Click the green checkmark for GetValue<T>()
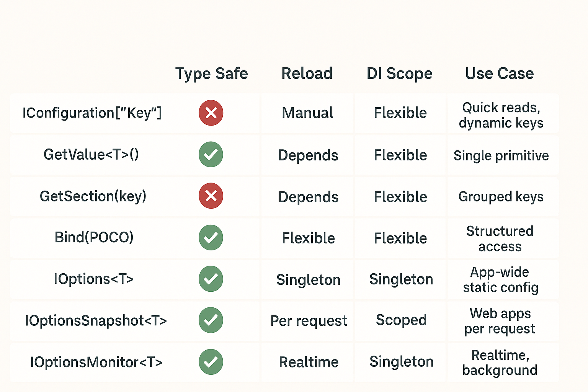This screenshot has width=588, height=392. tap(211, 154)
